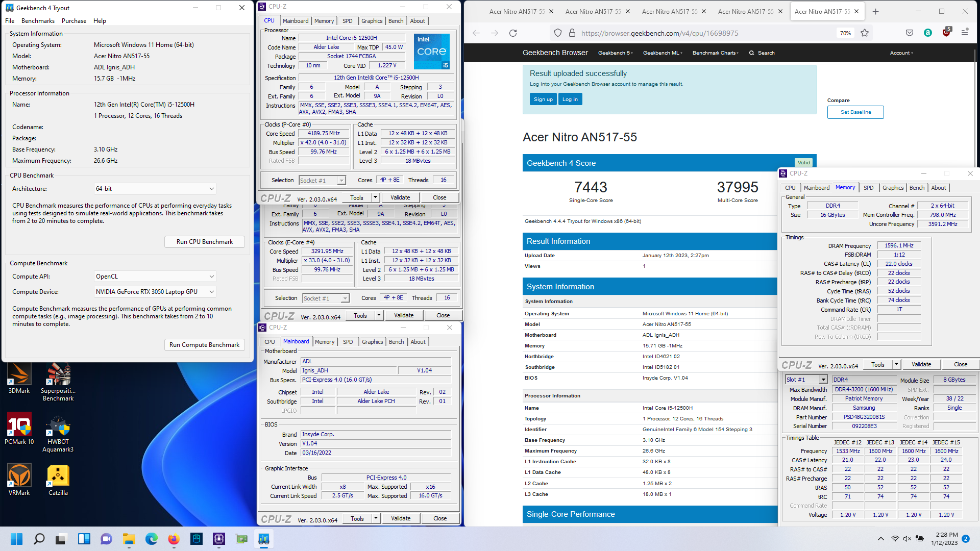Click the site security padlock icon
This screenshot has width=980, height=551.
[x=572, y=33]
